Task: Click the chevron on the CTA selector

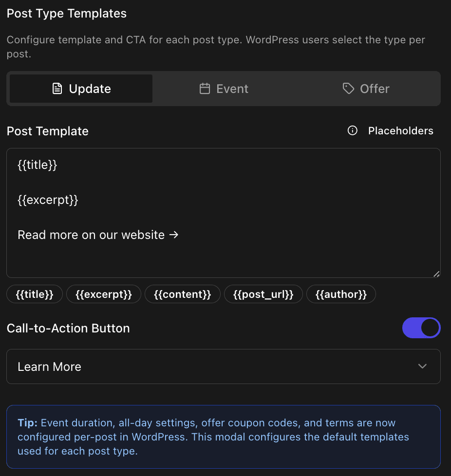Action: [422, 366]
